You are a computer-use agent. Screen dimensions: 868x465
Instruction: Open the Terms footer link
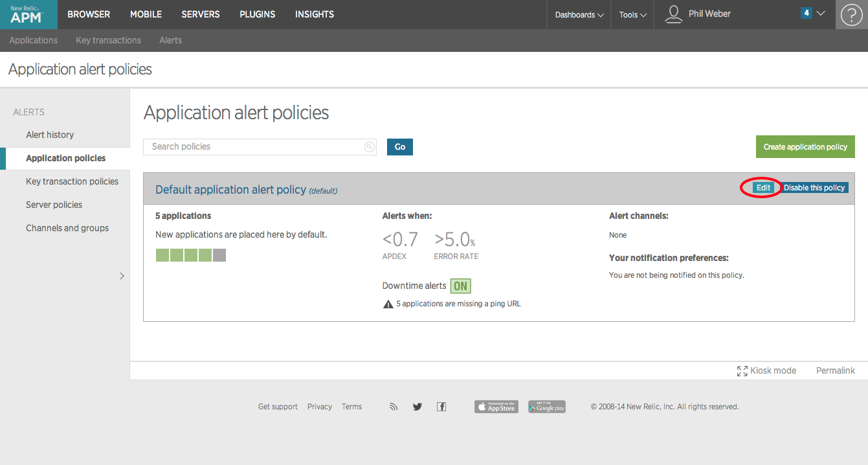[352, 407]
